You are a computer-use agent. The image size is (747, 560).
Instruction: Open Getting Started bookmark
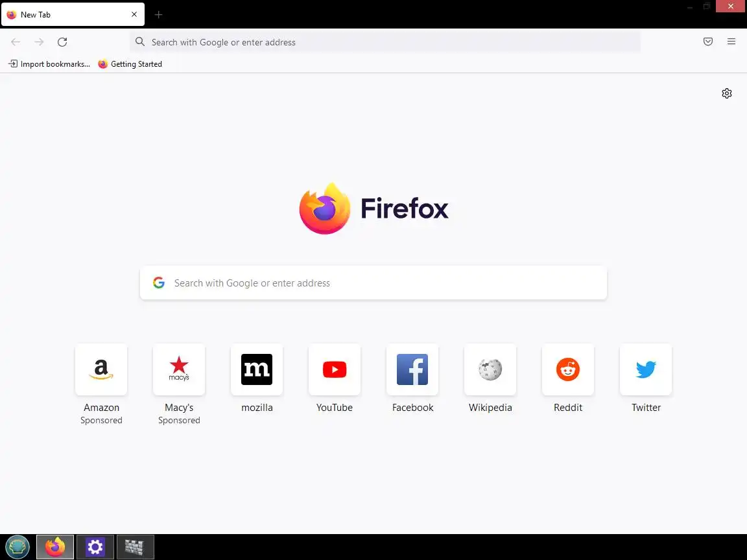click(130, 64)
